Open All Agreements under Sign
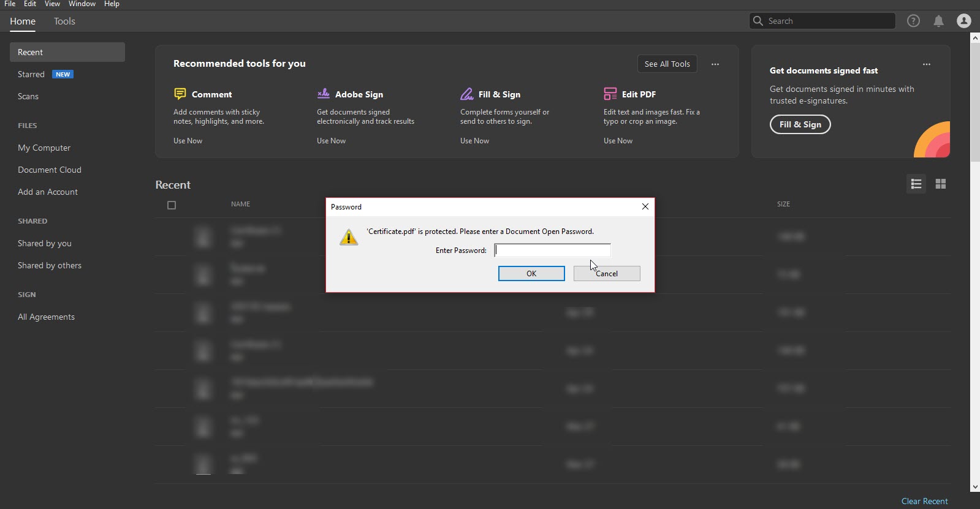 46,317
